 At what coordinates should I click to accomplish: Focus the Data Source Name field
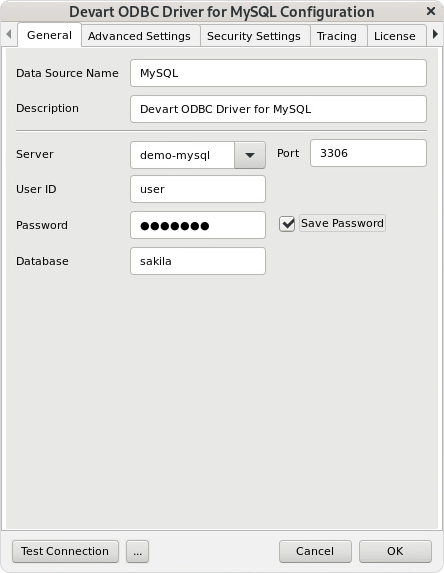[278, 73]
